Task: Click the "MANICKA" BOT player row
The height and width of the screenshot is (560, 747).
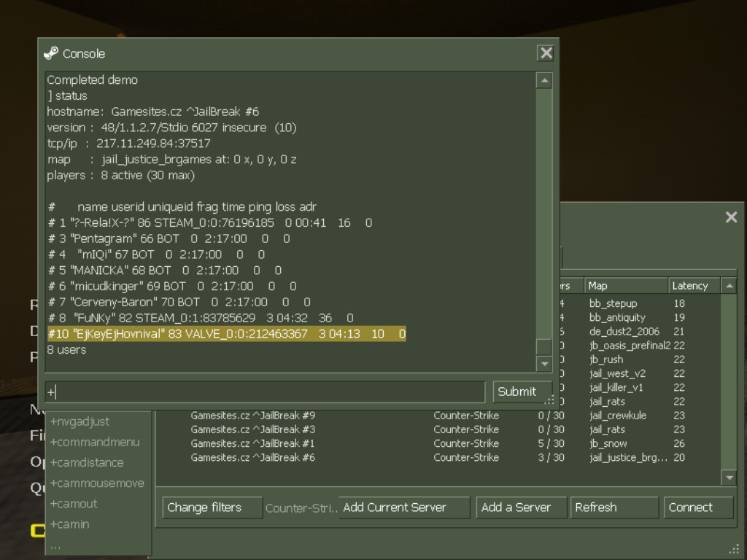Action: 165,271
